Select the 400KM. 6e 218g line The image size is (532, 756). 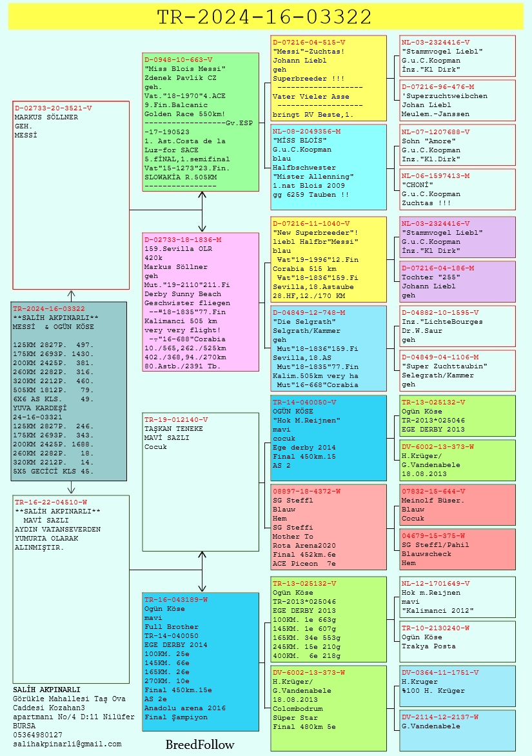(306, 655)
